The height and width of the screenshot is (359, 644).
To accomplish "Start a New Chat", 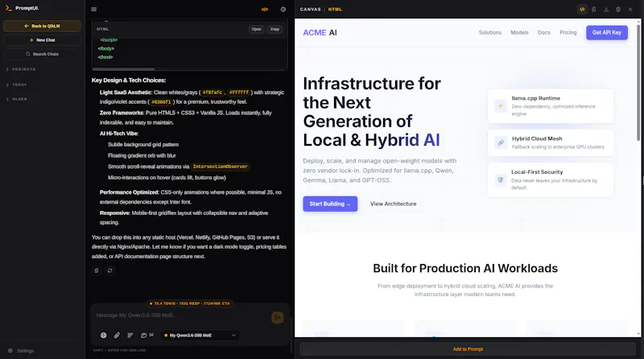I will click(x=42, y=39).
